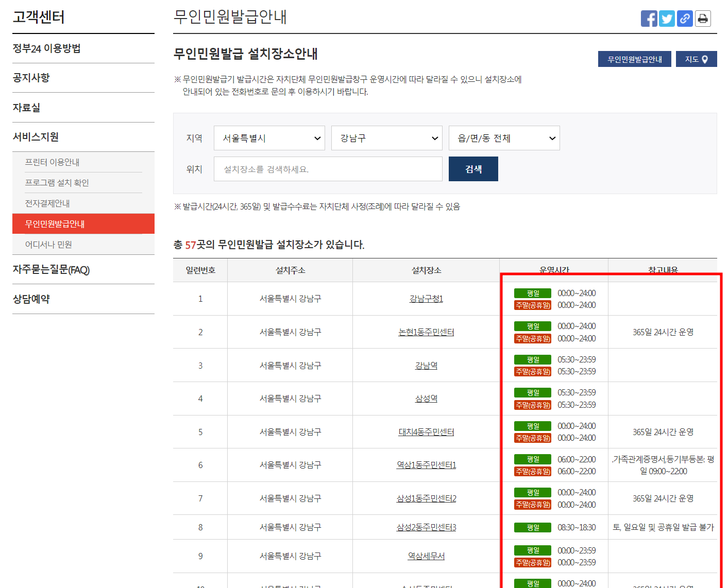Share page on Twitter icon

pos(667,19)
